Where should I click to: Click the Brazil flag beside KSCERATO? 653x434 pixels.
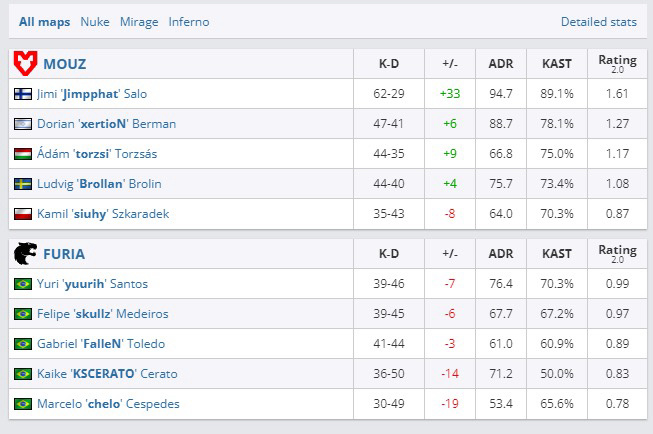click(x=23, y=374)
